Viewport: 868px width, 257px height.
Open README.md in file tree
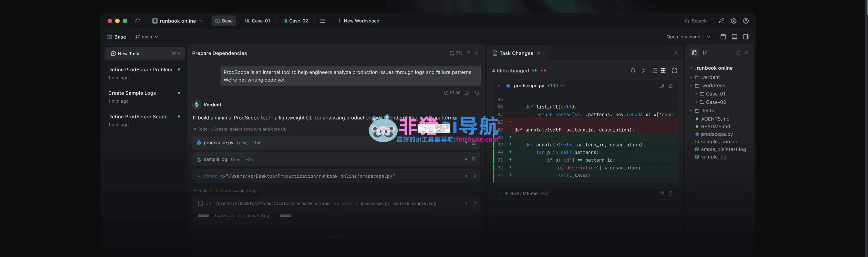pos(713,127)
